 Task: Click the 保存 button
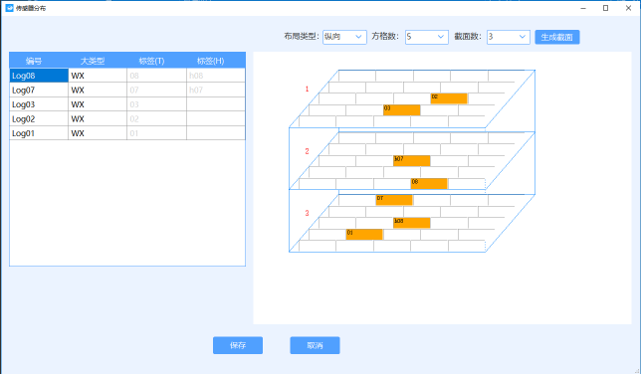(x=238, y=345)
